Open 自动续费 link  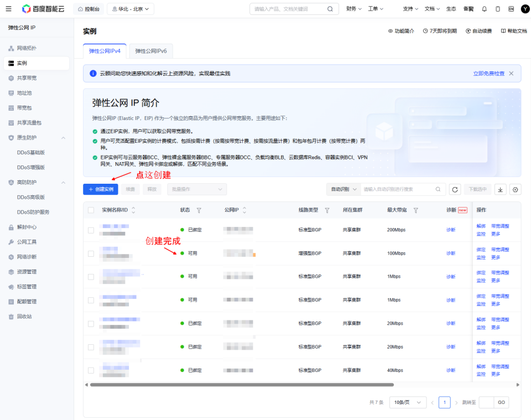click(478, 31)
